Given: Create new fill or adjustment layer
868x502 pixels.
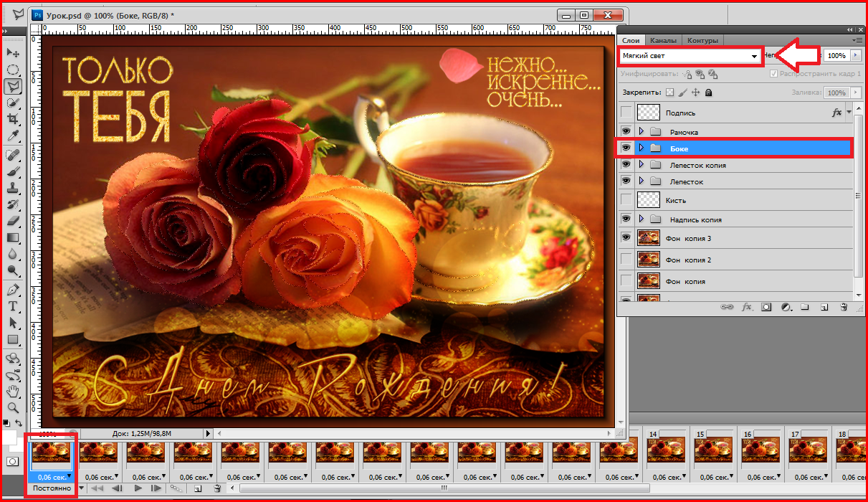Looking at the screenshot, I should [x=786, y=306].
